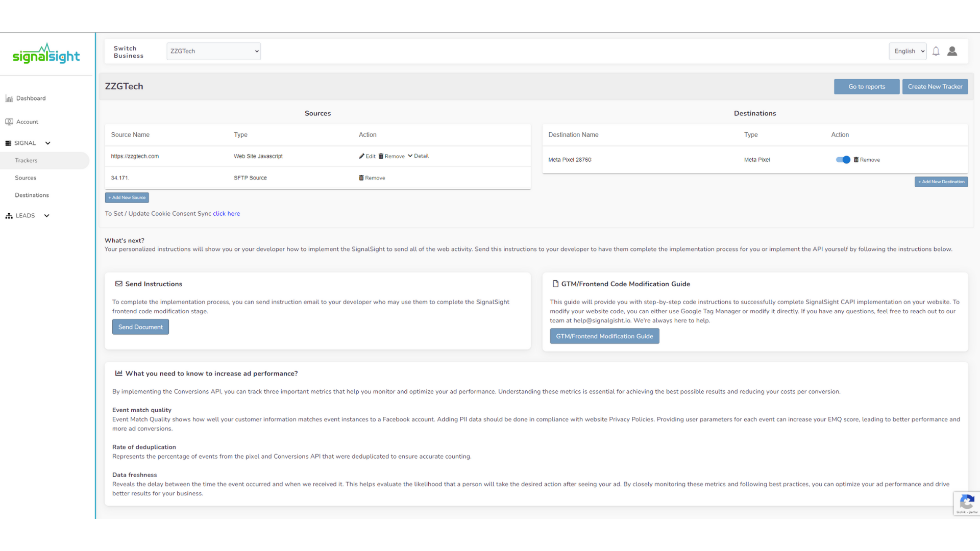980x551 pixels.
Task: Click the Source Name column header
Action: [x=130, y=135]
